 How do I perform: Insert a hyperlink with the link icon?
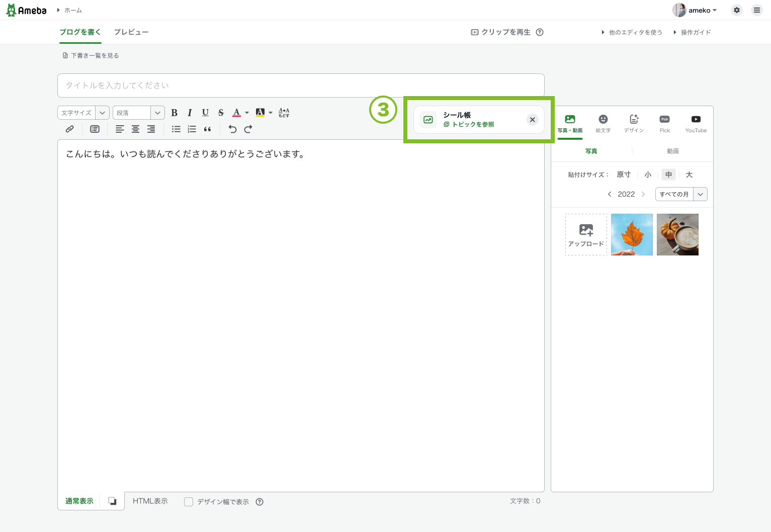(70, 129)
